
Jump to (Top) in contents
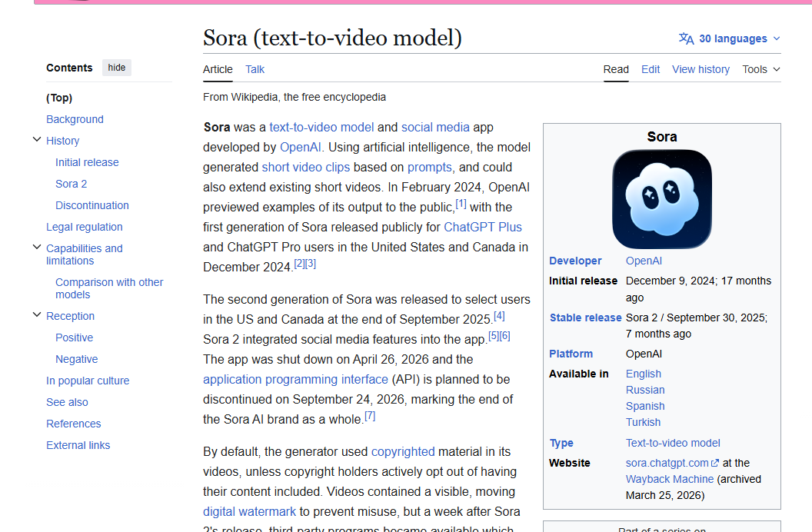click(59, 98)
